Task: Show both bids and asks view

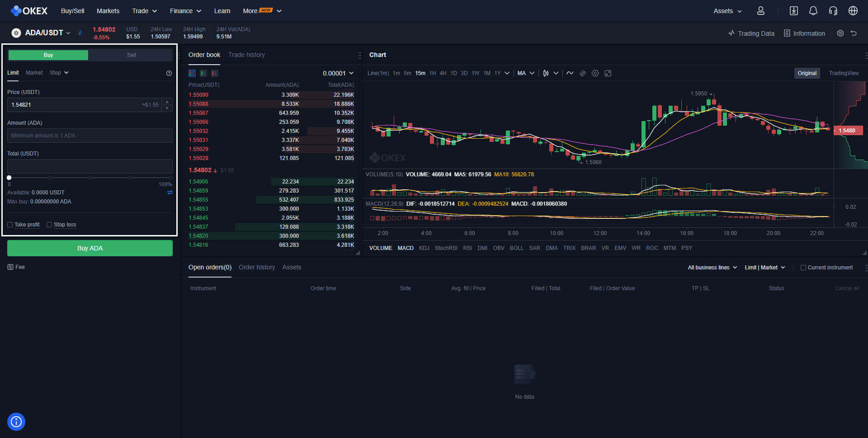Action: coord(192,73)
